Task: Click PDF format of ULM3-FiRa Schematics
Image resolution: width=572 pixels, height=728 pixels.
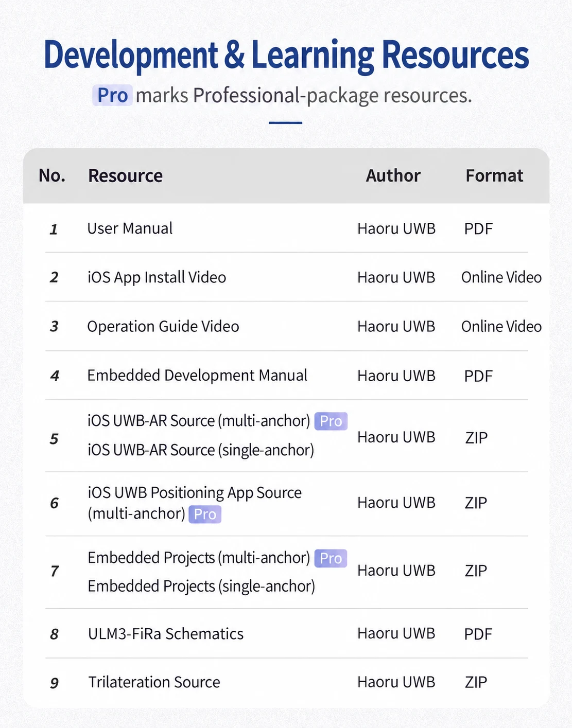Action: (x=478, y=634)
